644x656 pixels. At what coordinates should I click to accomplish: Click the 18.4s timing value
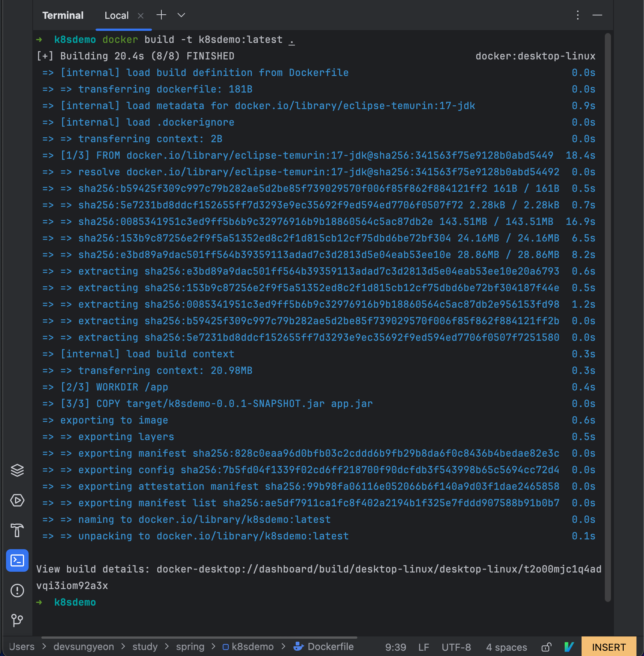[x=580, y=155]
